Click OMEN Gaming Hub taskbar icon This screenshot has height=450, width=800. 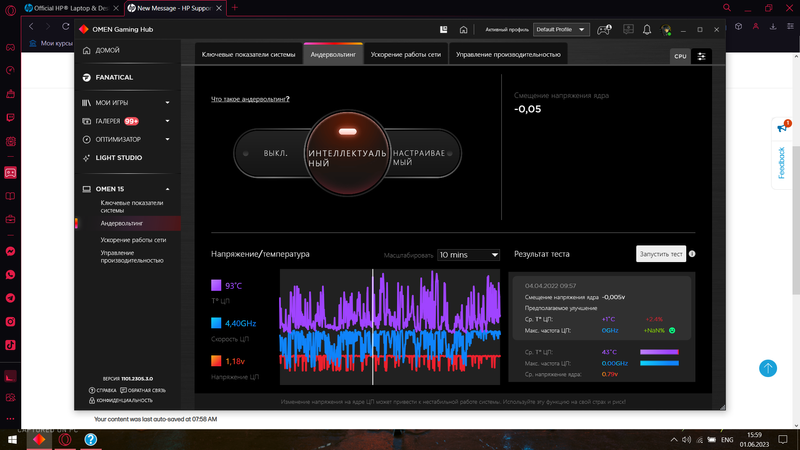[39, 439]
